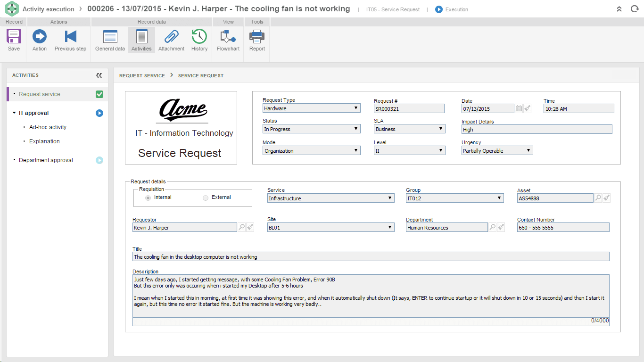Print Report icon
Screen dimensions: 644x362
[257, 37]
